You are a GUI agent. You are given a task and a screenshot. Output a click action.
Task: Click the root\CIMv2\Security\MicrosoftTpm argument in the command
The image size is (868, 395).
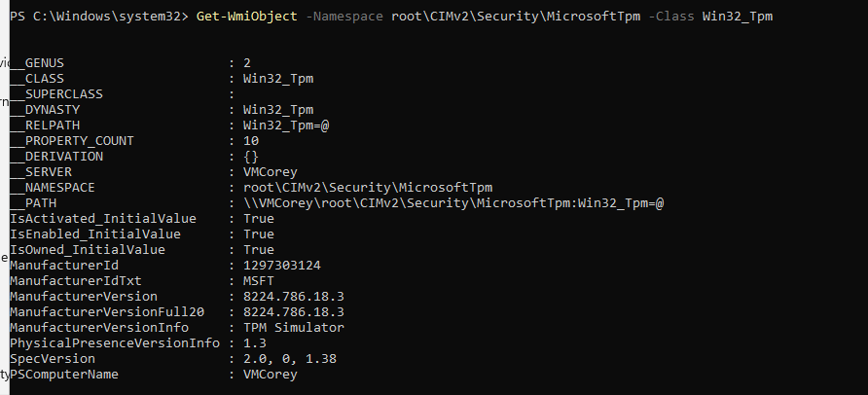click(x=516, y=17)
